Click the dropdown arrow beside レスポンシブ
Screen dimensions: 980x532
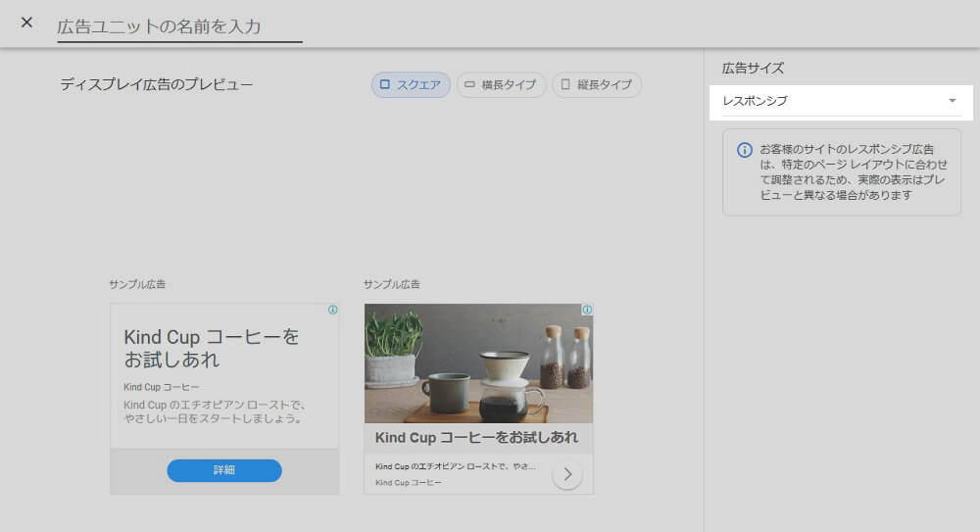[x=952, y=101]
